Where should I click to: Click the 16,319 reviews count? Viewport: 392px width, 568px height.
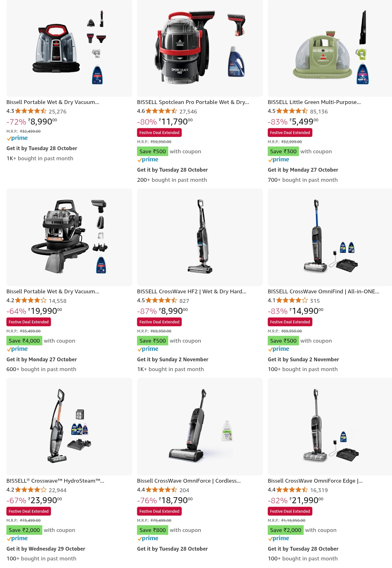pos(319,490)
